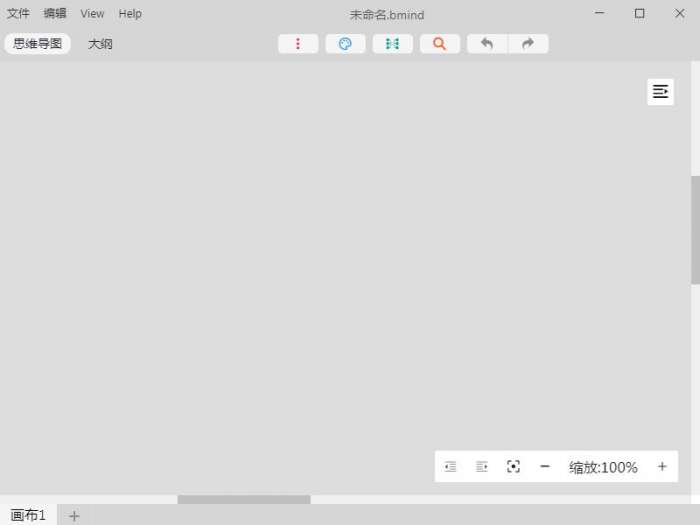Click the center-focus canvas target icon

tap(513, 467)
